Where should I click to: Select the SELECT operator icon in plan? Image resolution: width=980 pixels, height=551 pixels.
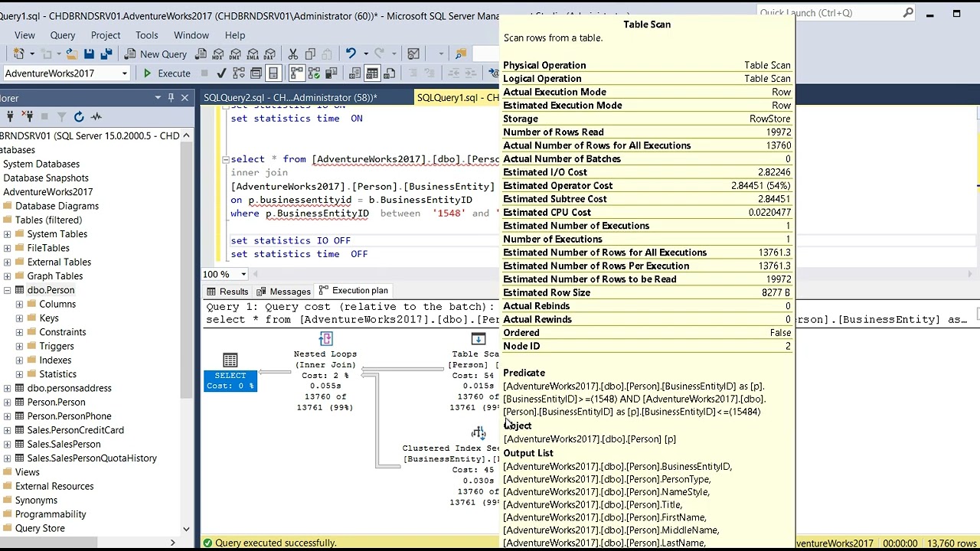230,360
